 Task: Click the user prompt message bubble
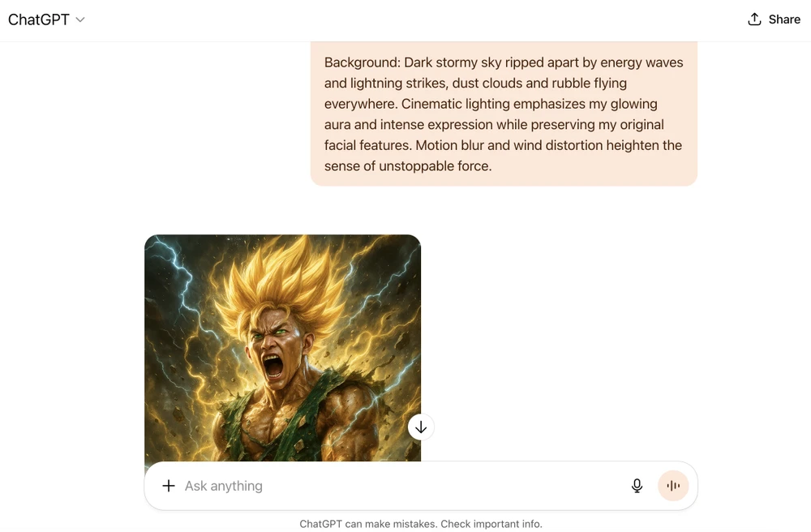coord(504,114)
